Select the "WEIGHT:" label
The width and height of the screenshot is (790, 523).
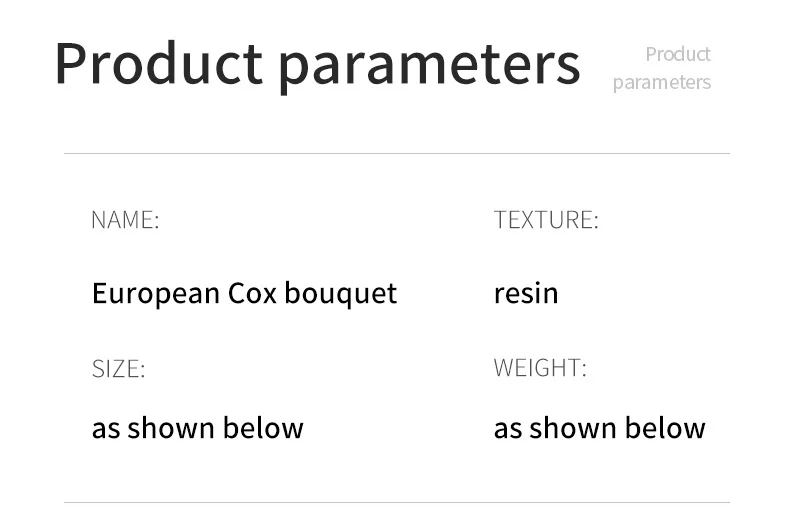[x=539, y=368]
